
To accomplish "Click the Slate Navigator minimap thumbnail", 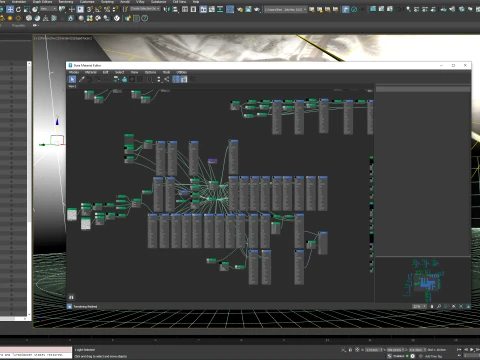I will pyautogui.click(x=423, y=279).
